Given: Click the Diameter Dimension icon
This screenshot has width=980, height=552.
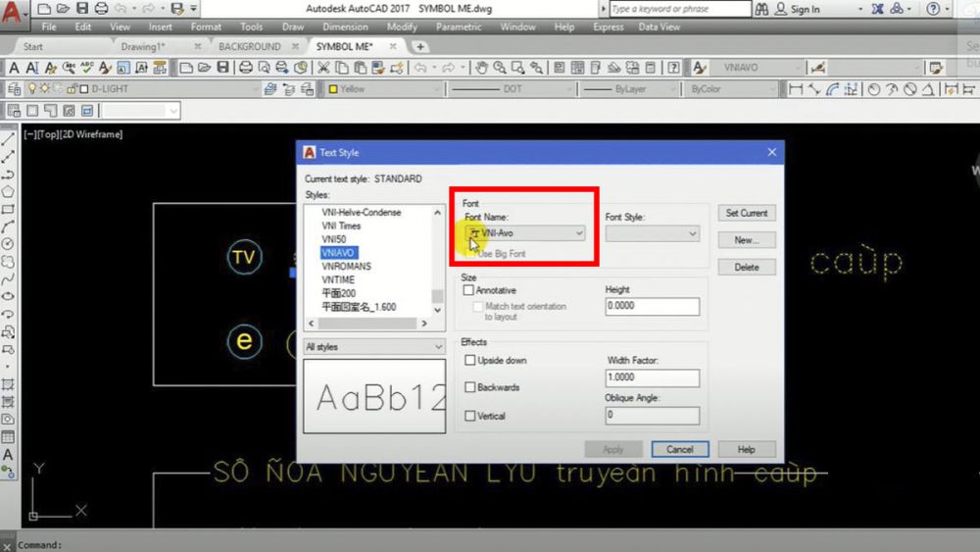Looking at the screenshot, I should pos(910,89).
